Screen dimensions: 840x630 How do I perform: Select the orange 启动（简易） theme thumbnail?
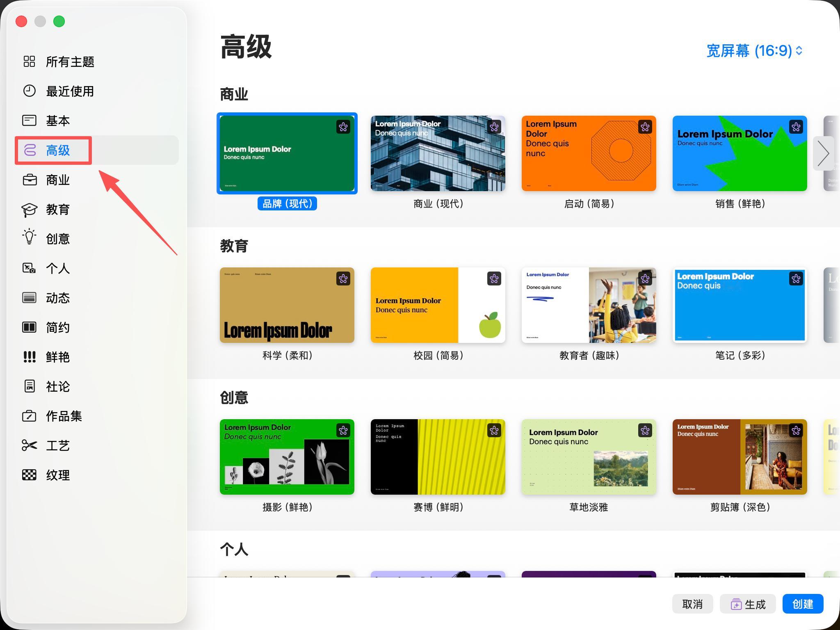589,153
